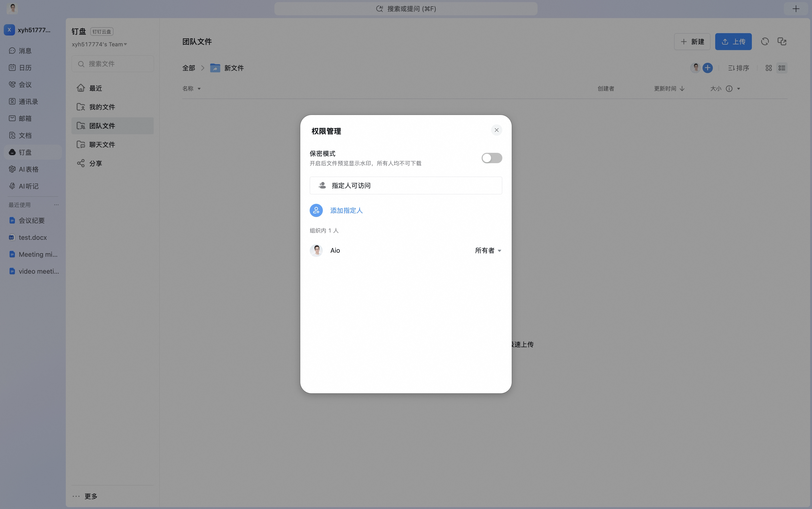This screenshot has height=509, width=812.
Task: Click 添加指定人 link
Action: pos(346,210)
